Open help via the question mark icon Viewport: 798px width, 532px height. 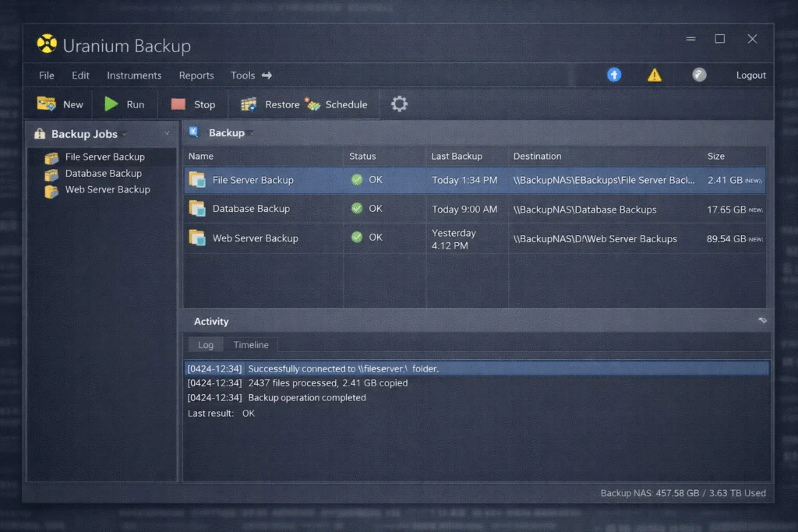699,75
